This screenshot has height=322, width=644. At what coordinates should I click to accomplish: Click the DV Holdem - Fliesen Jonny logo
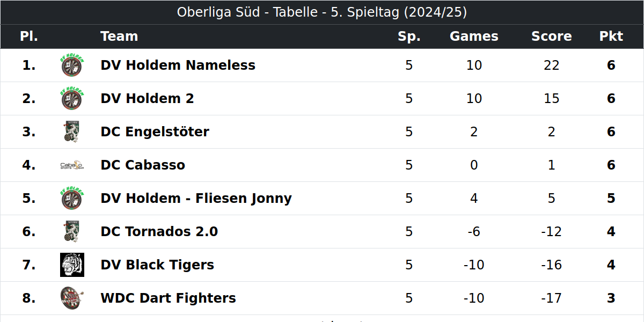click(72, 199)
